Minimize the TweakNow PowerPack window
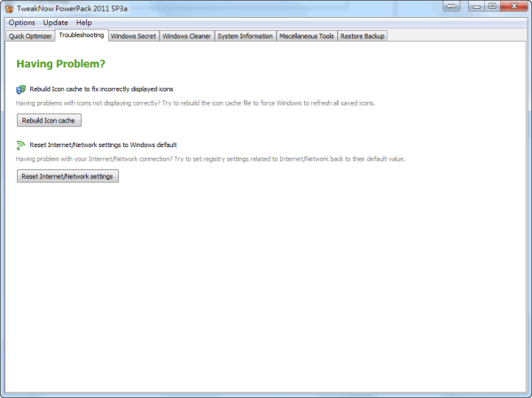 pyautogui.click(x=476, y=6)
